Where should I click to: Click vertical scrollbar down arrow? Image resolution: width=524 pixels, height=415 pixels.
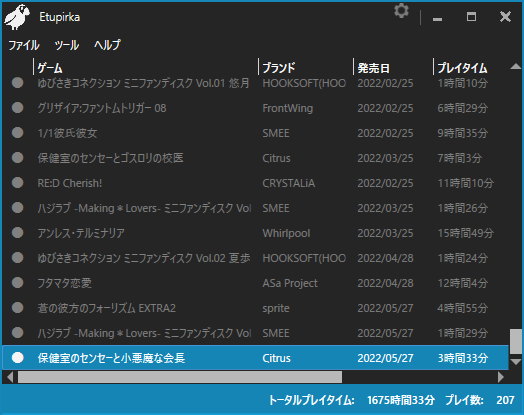516,362
